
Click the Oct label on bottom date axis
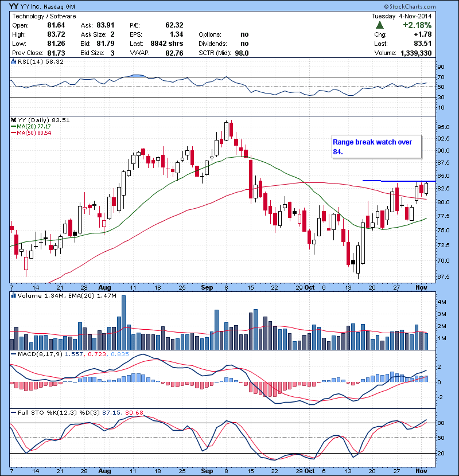click(309, 471)
